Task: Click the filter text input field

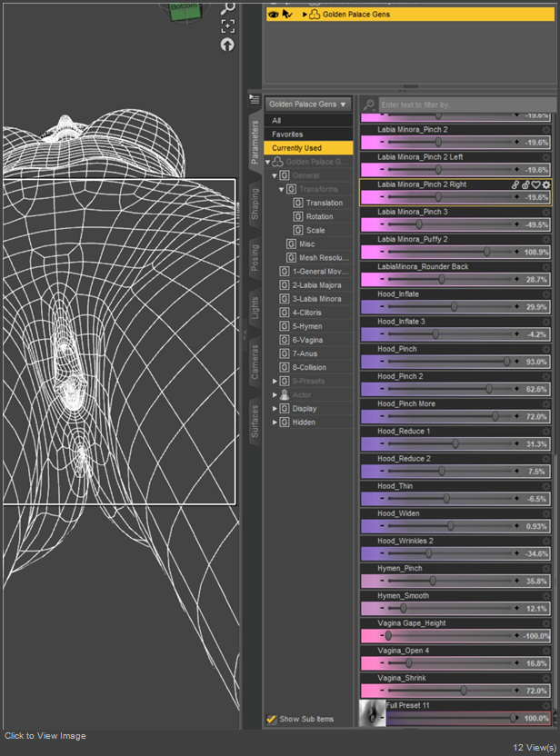Action: pos(466,104)
